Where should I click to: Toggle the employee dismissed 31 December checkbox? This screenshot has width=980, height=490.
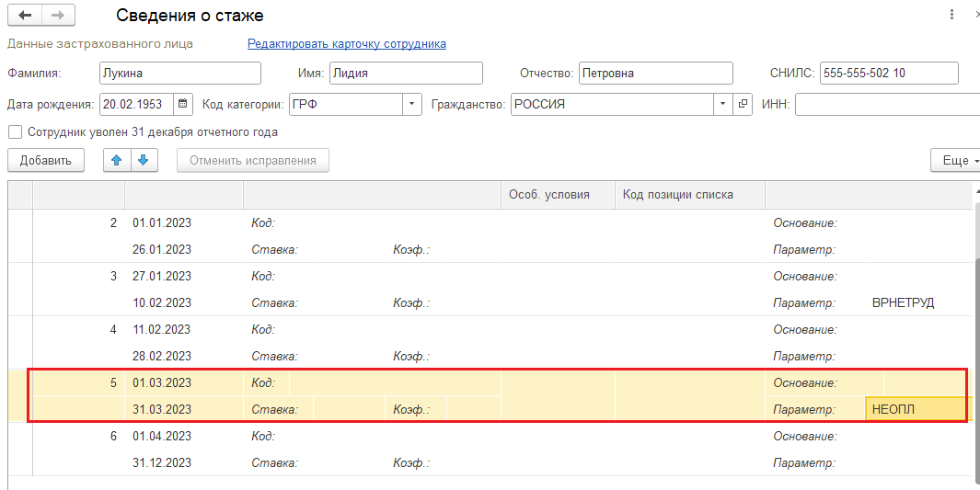tap(16, 132)
